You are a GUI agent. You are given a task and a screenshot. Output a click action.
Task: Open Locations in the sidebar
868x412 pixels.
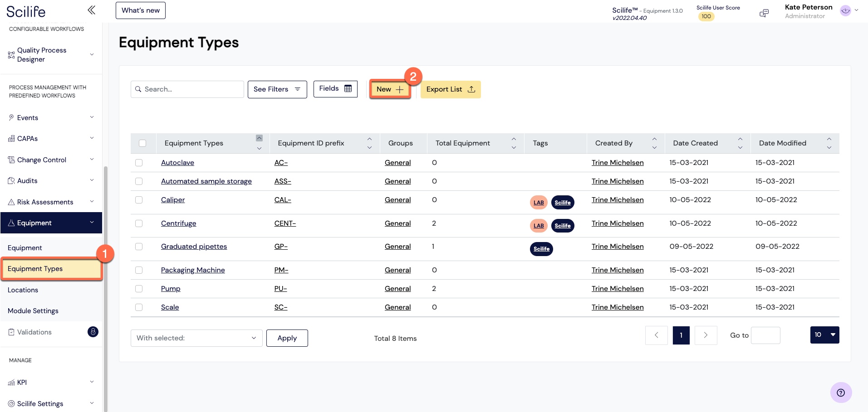[x=23, y=290]
